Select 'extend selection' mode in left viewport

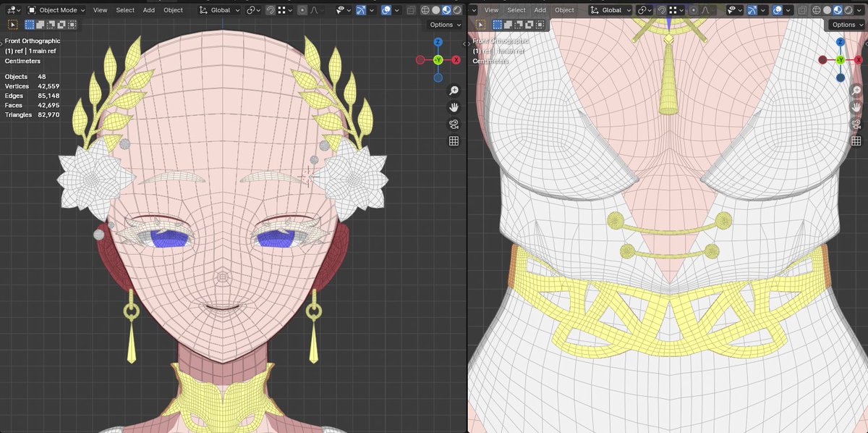(x=41, y=25)
